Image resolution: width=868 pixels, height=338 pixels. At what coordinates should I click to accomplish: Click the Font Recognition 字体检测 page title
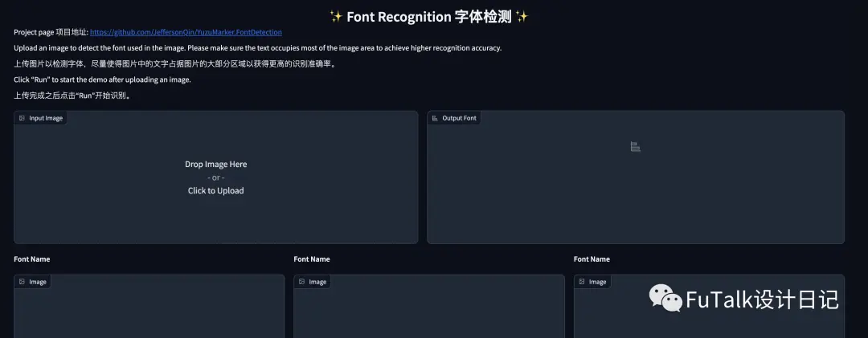(x=429, y=17)
